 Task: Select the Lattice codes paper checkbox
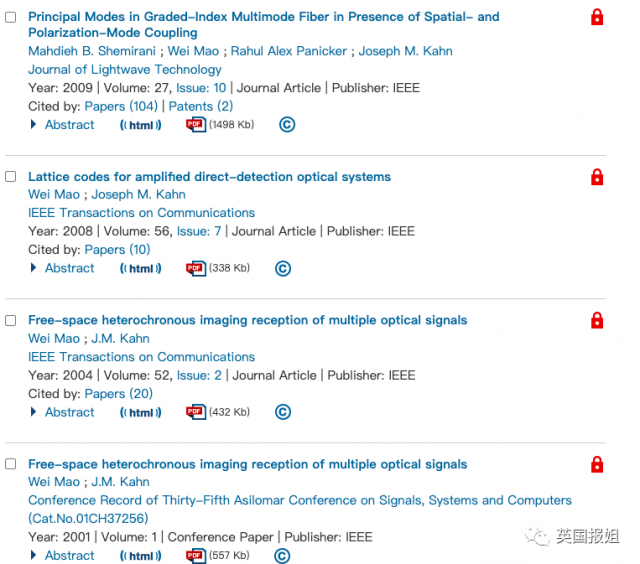[x=11, y=177]
